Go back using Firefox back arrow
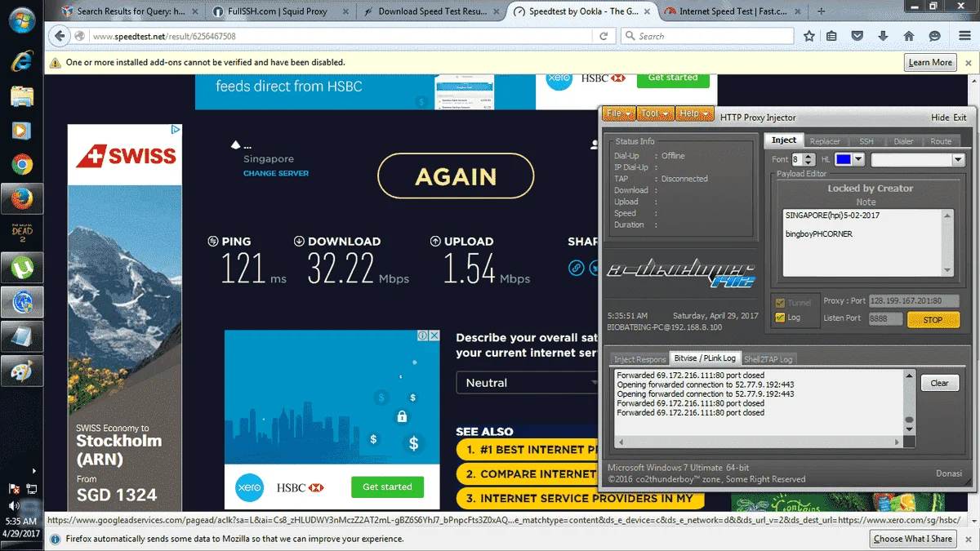This screenshot has width=980, height=551. tap(59, 36)
